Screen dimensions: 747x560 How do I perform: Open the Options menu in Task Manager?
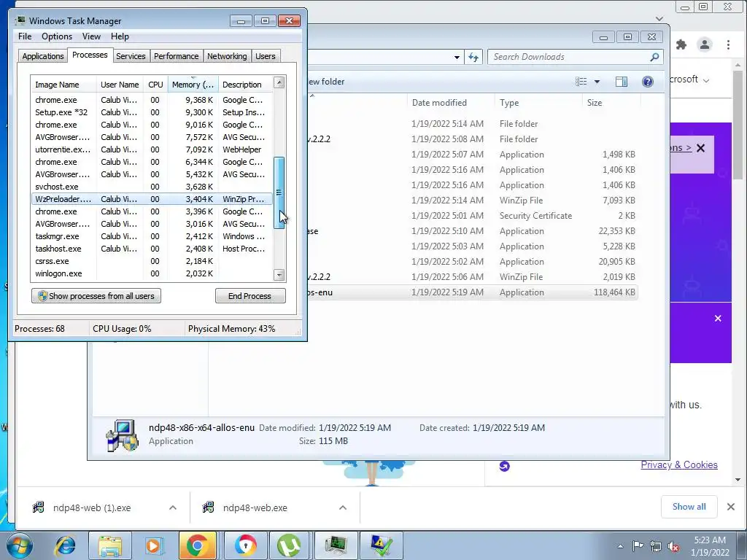[57, 36]
